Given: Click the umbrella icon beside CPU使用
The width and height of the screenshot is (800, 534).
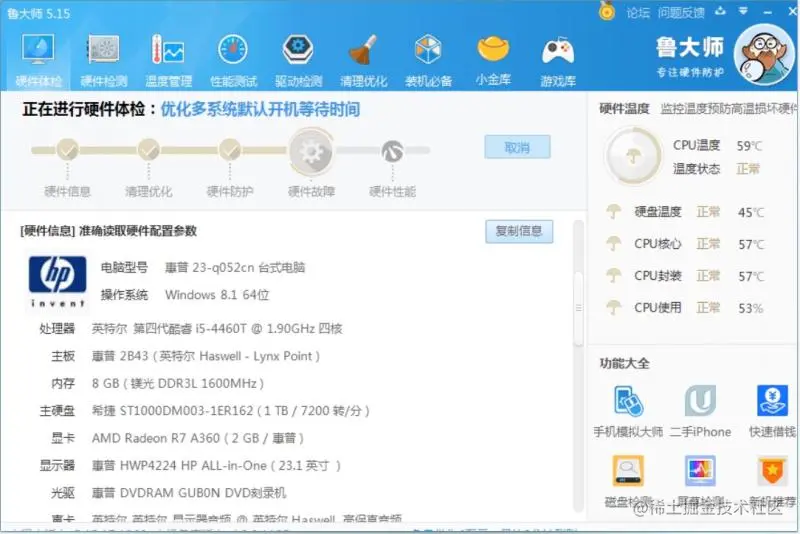Looking at the screenshot, I should 613,307.
